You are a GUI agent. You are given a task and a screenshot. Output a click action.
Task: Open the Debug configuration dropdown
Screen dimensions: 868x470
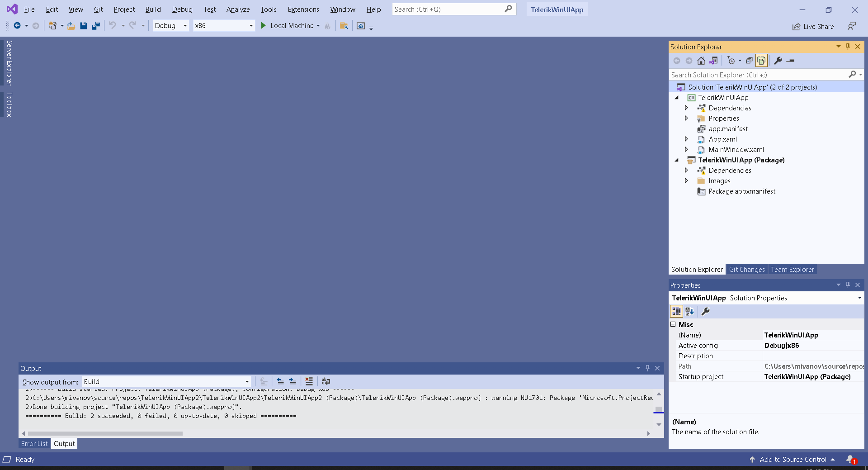coord(171,26)
